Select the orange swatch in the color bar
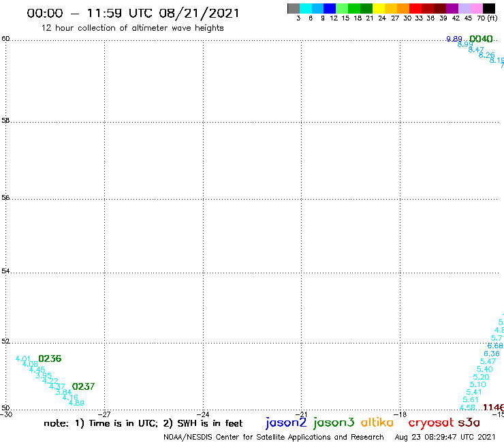 [403, 8]
